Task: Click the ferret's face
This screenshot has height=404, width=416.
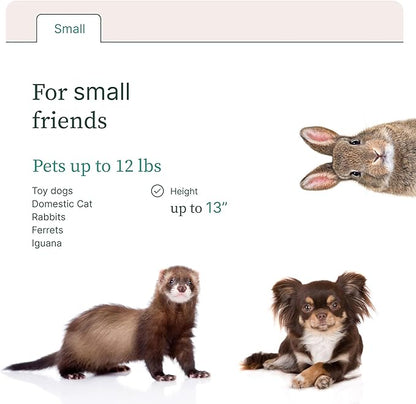Action: coord(180,286)
